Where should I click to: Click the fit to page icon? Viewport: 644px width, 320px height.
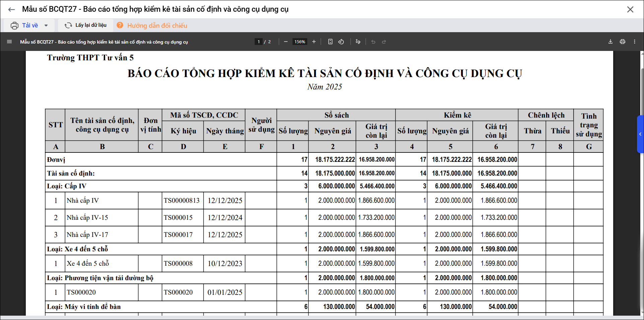click(x=330, y=42)
